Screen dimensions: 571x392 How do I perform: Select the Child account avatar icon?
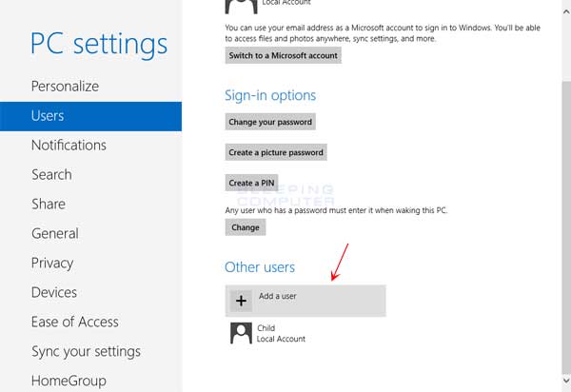[241, 333]
